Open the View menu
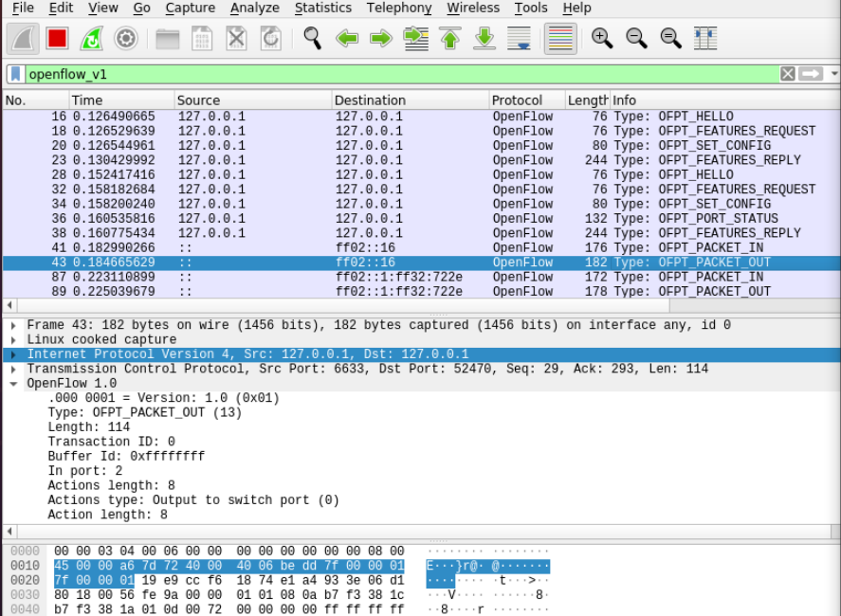841x616 pixels. click(103, 8)
